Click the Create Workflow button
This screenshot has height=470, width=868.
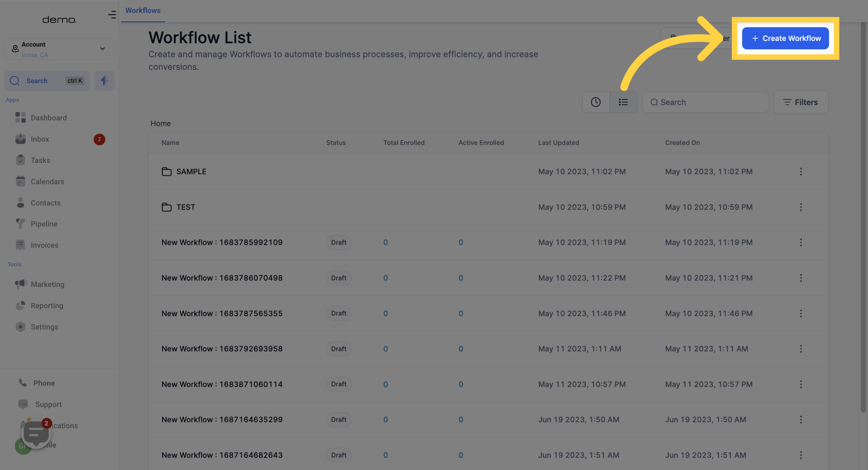(x=785, y=38)
